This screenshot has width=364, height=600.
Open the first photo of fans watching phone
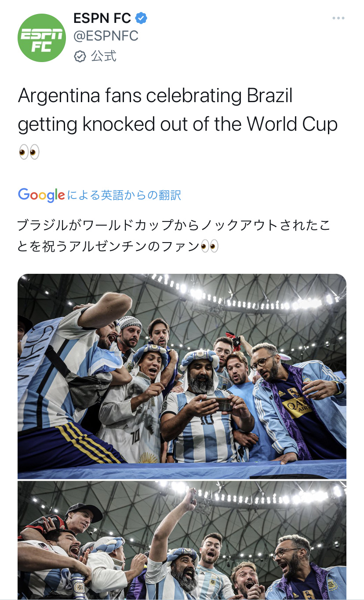[x=182, y=376]
